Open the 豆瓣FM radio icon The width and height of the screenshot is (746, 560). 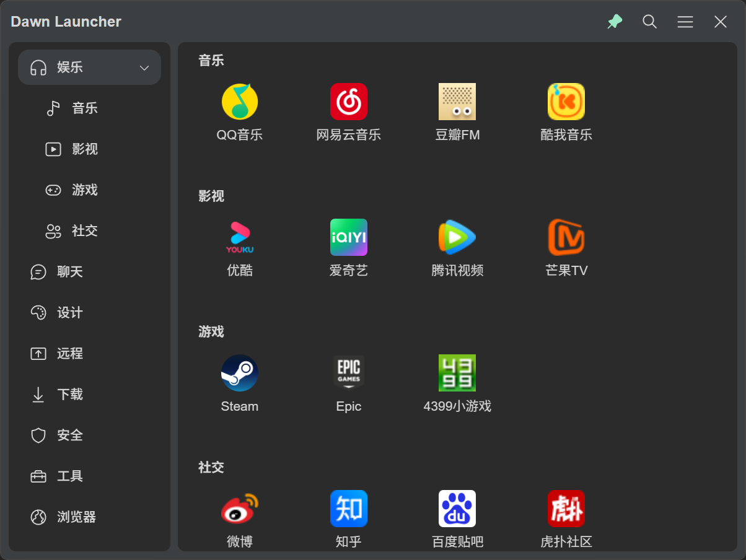click(457, 102)
